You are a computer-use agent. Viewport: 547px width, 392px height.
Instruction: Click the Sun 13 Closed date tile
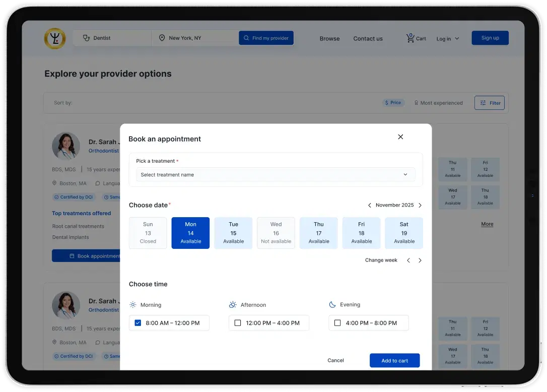coord(148,233)
